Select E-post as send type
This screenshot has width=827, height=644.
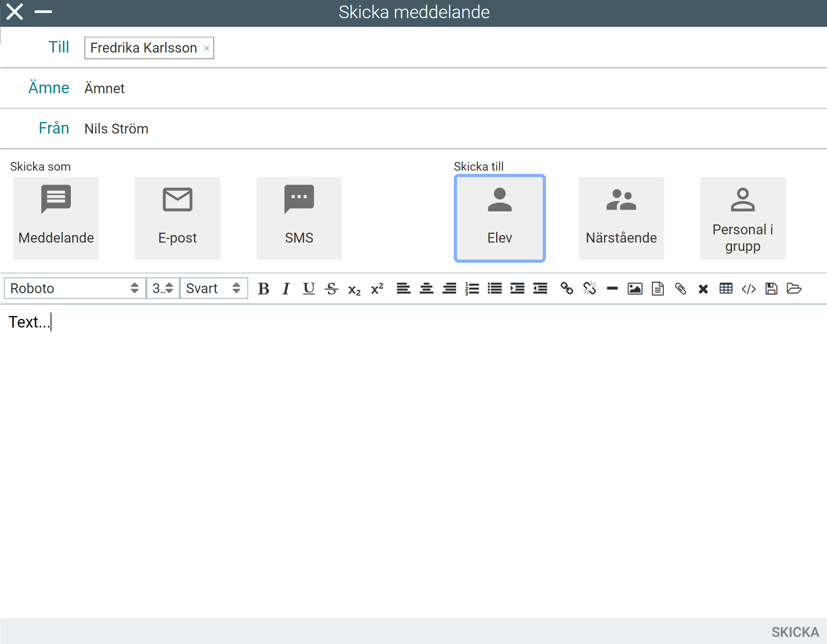click(177, 218)
